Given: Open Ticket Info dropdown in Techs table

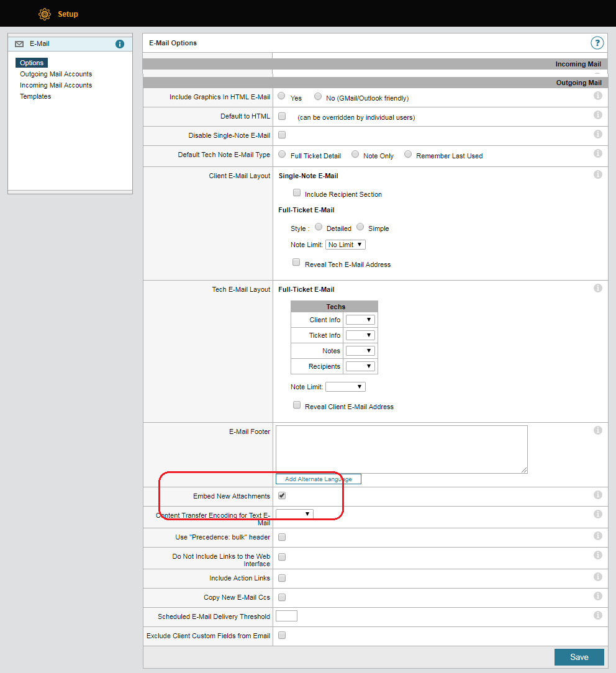Looking at the screenshot, I should pos(360,335).
